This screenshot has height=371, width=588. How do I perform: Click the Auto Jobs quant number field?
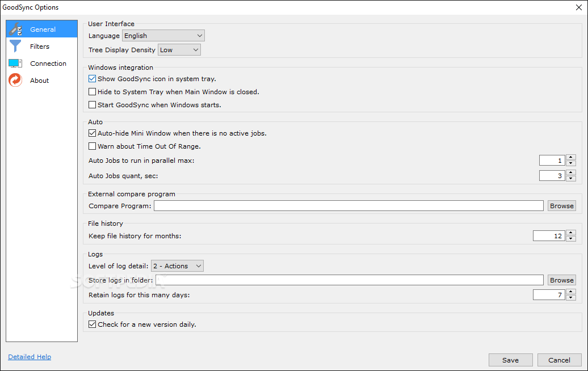(x=552, y=176)
